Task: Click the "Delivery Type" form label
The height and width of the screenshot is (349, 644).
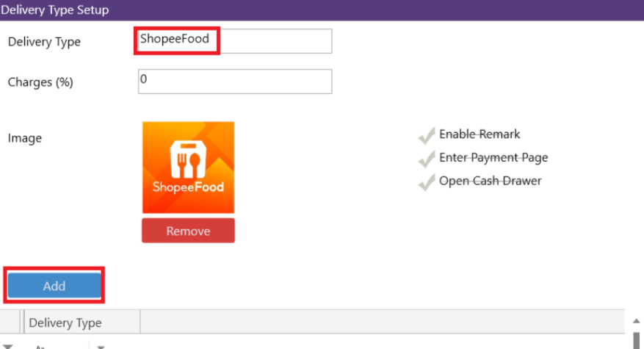Action: click(44, 42)
